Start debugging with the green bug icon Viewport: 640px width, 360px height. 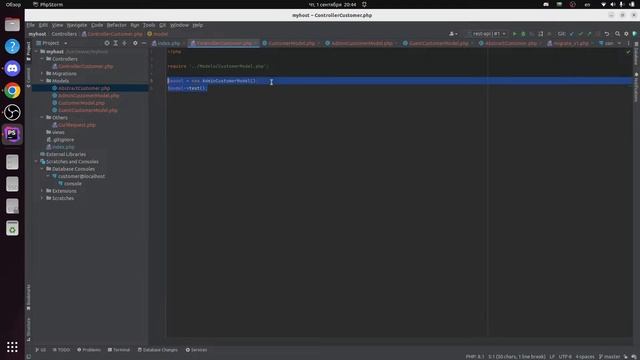click(523, 34)
